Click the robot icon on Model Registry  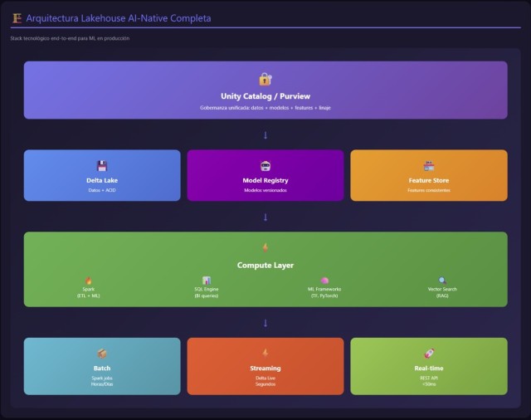coord(265,165)
